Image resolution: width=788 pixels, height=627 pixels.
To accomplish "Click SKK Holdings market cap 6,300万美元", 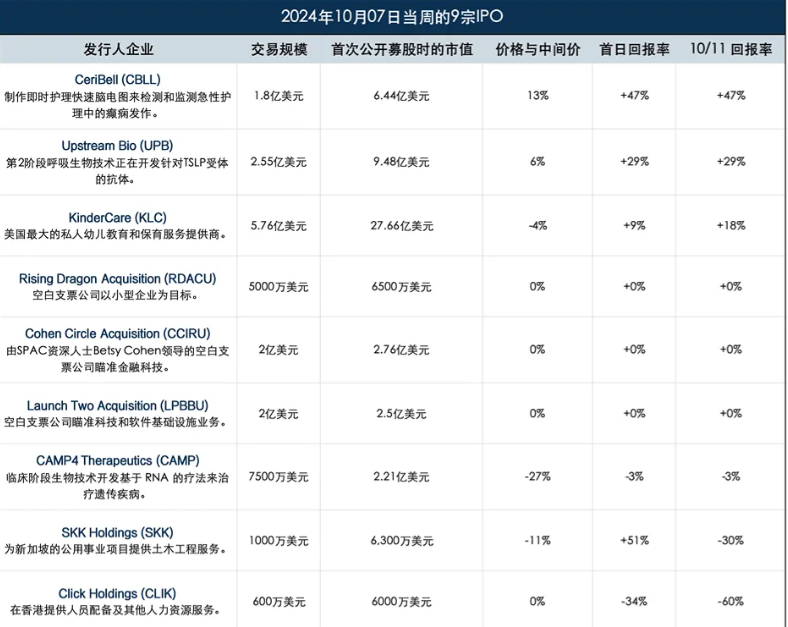I will pyautogui.click(x=402, y=541).
